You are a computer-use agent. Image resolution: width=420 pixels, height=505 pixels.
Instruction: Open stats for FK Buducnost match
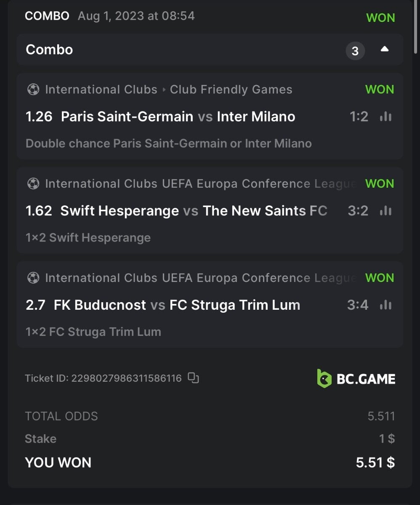click(x=385, y=305)
